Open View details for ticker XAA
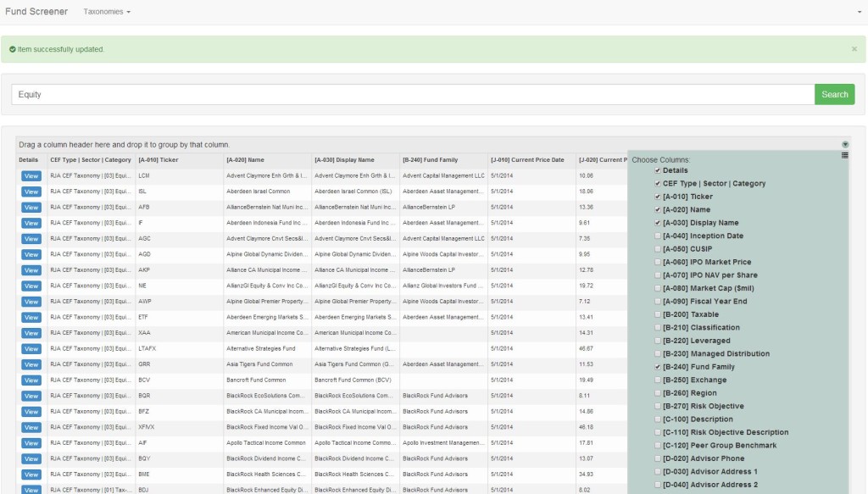Image resolution: width=868 pixels, height=494 pixels. coord(31,333)
